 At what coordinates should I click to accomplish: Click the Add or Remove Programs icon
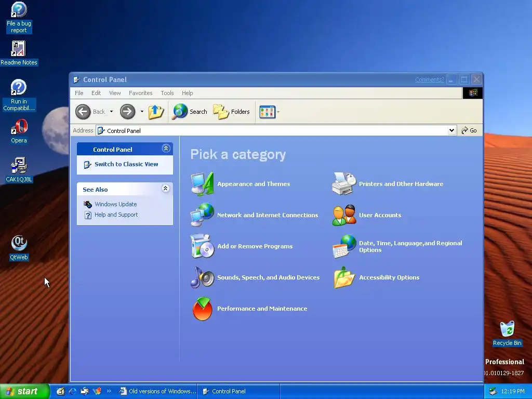pos(203,246)
